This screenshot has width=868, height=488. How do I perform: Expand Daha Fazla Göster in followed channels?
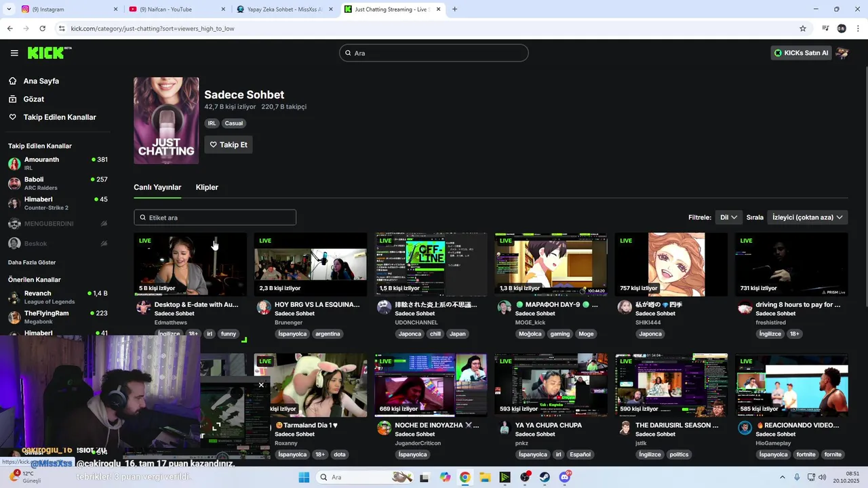32,262
